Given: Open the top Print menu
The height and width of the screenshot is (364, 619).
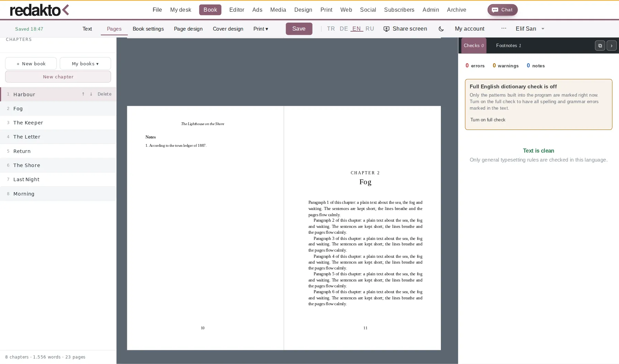Looking at the screenshot, I should point(326,10).
